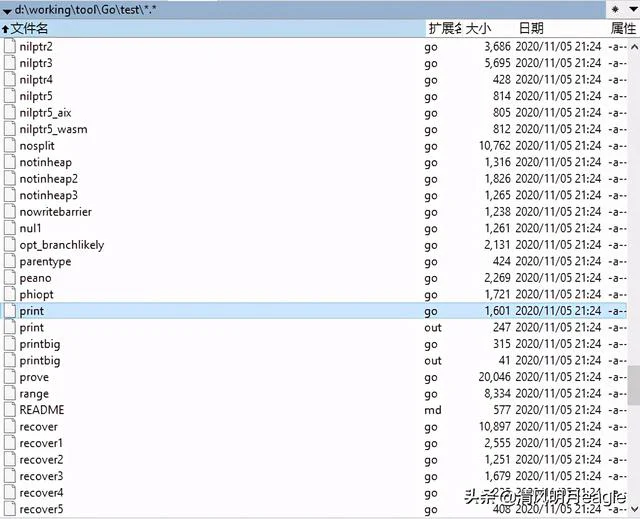Click the size value 8,334 of range
The height and width of the screenshot is (519, 640).
tap(498, 393)
